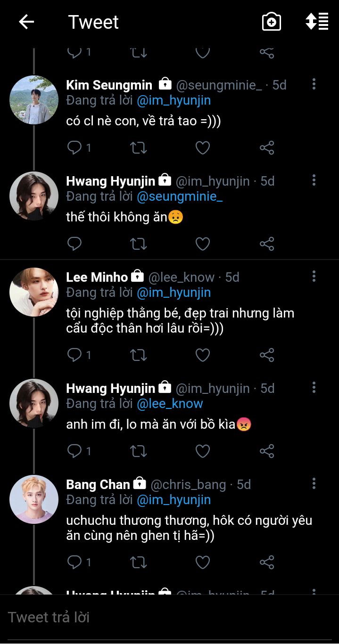Share Lee Minho's tweet
The width and height of the screenshot is (339, 644).
point(267,355)
